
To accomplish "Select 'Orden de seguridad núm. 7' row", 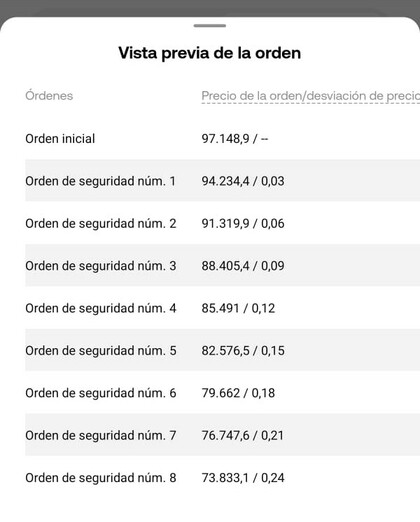I will [x=223, y=435].
